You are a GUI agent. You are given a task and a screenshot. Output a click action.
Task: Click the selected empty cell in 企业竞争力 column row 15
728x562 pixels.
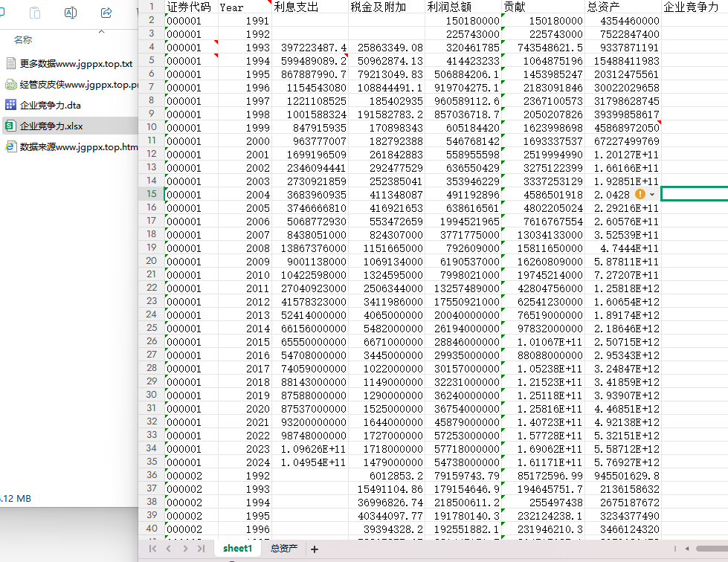coord(695,195)
